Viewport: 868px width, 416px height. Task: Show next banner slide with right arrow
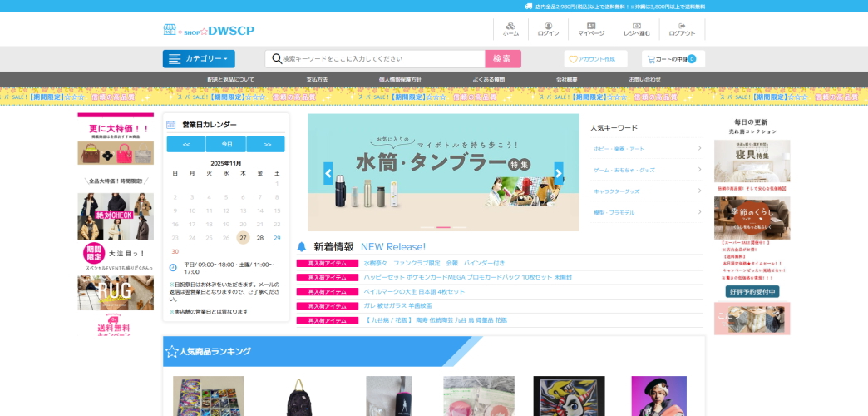559,172
